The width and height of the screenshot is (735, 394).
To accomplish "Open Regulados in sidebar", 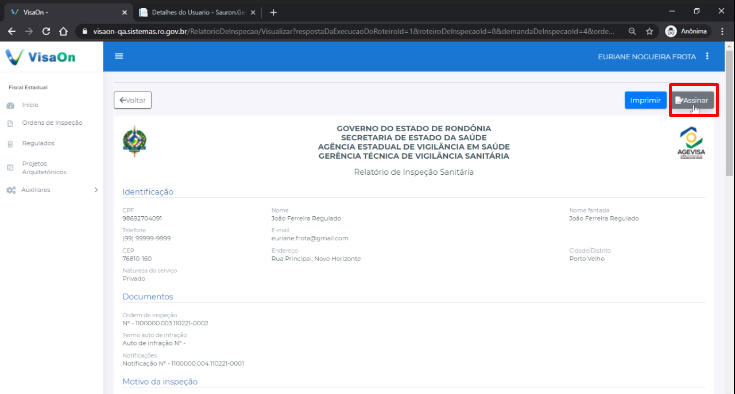I will (x=38, y=143).
